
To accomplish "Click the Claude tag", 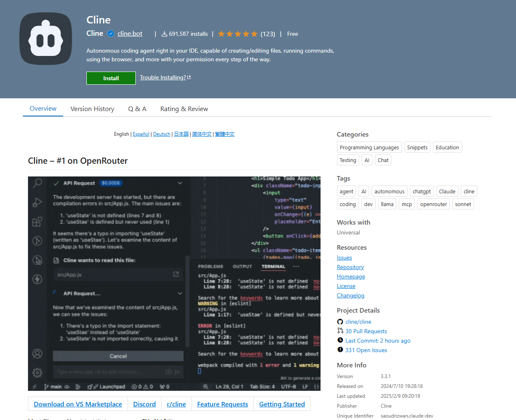I will pos(447,191).
